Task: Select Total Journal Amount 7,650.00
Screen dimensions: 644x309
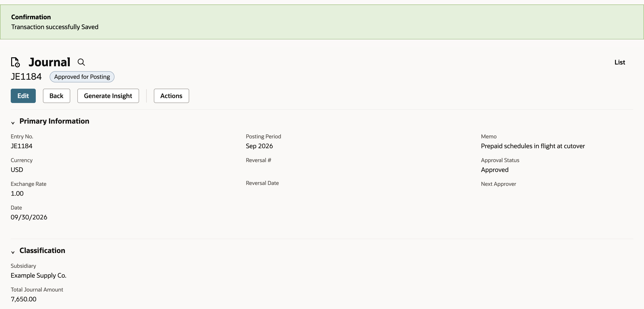Action: click(x=23, y=299)
